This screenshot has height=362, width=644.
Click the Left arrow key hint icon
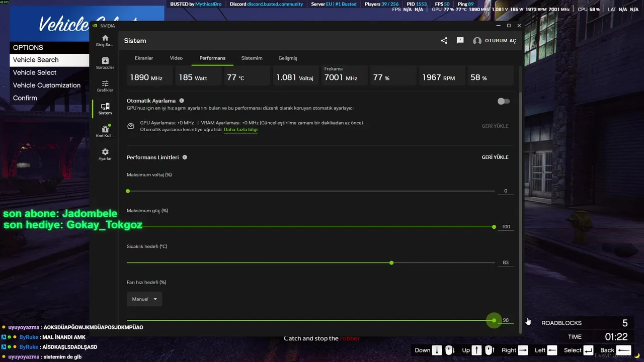[552, 350]
